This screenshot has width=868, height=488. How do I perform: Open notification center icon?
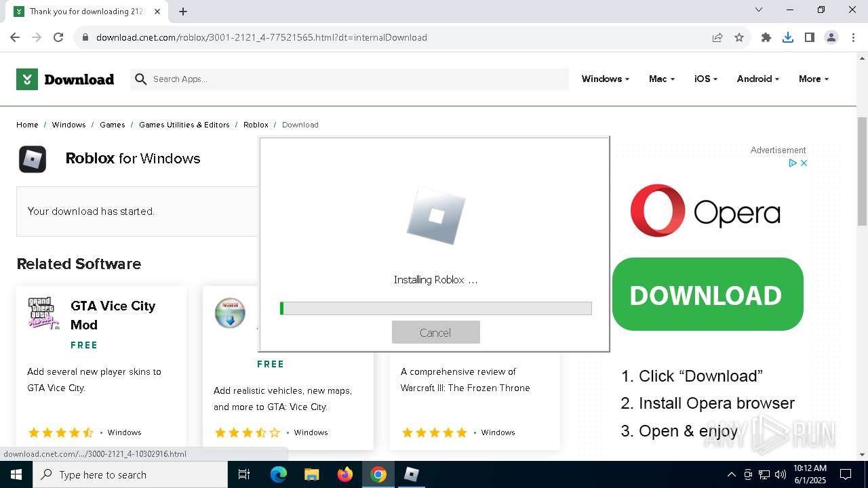coord(846,474)
